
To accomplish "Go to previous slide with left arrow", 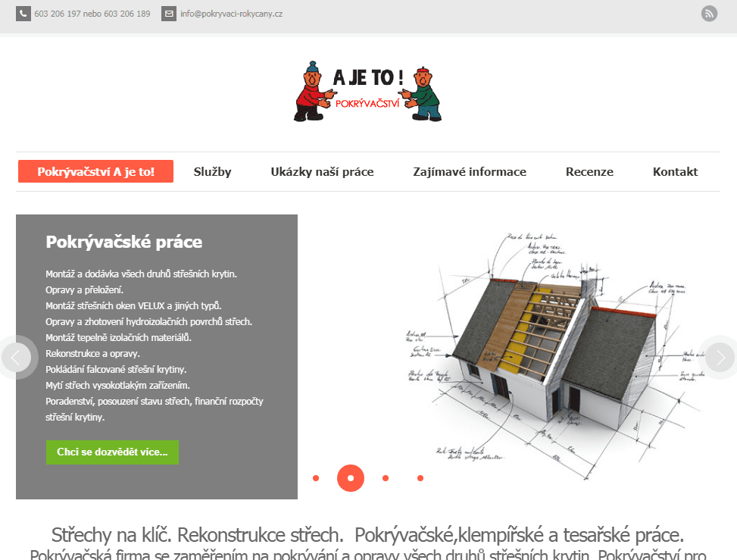I will point(16,358).
